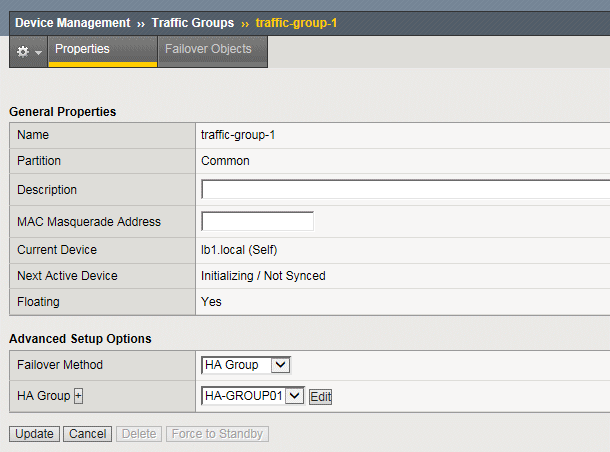The width and height of the screenshot is (610, 452).
Task: Click the Update button
Action: point(34,434)
